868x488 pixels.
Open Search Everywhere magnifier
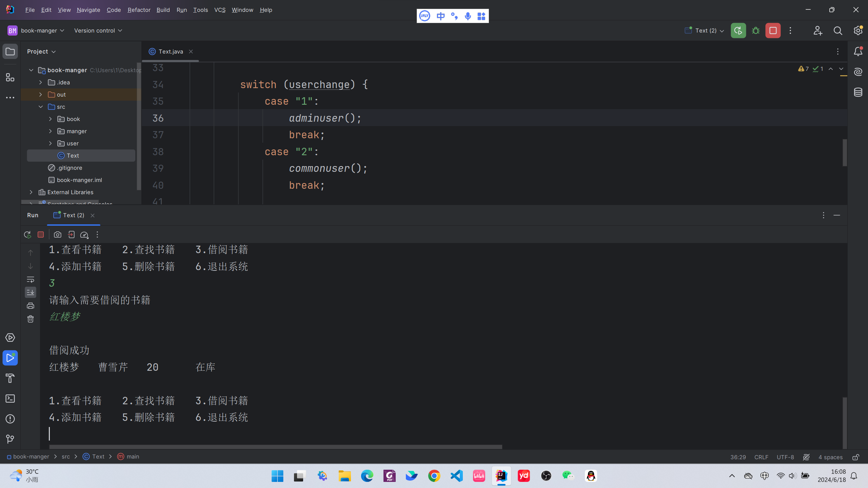(x=838, y=30)
